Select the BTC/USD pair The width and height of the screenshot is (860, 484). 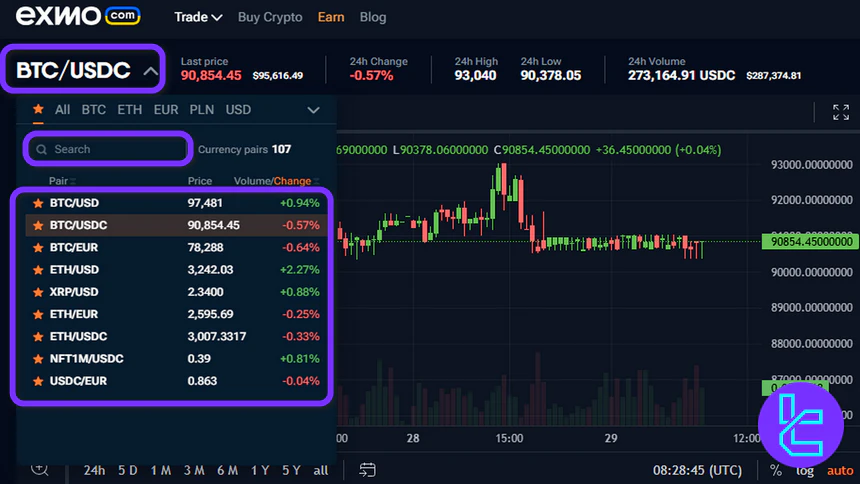point(176,203)
